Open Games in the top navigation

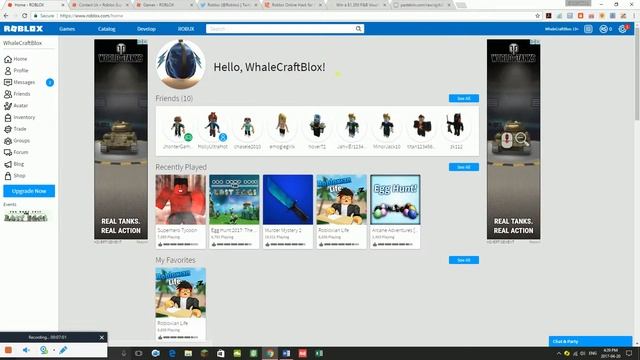coord(67,29)
